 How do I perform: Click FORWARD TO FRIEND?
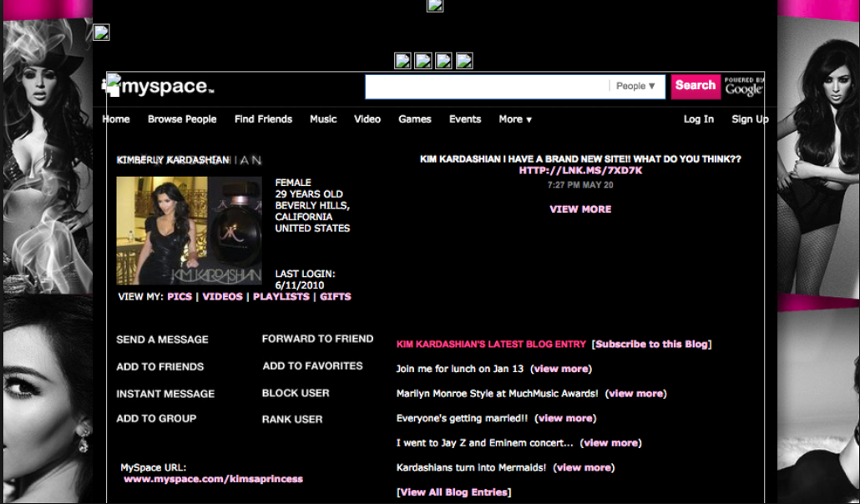(x=317, y=339)
